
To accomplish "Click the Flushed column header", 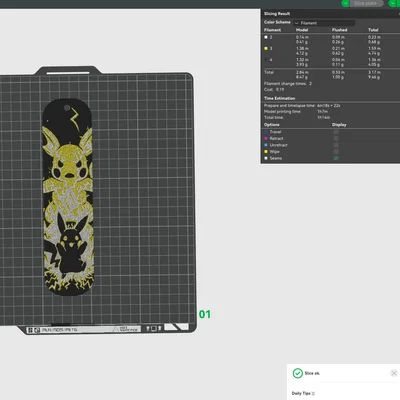I will coord(339,30).
